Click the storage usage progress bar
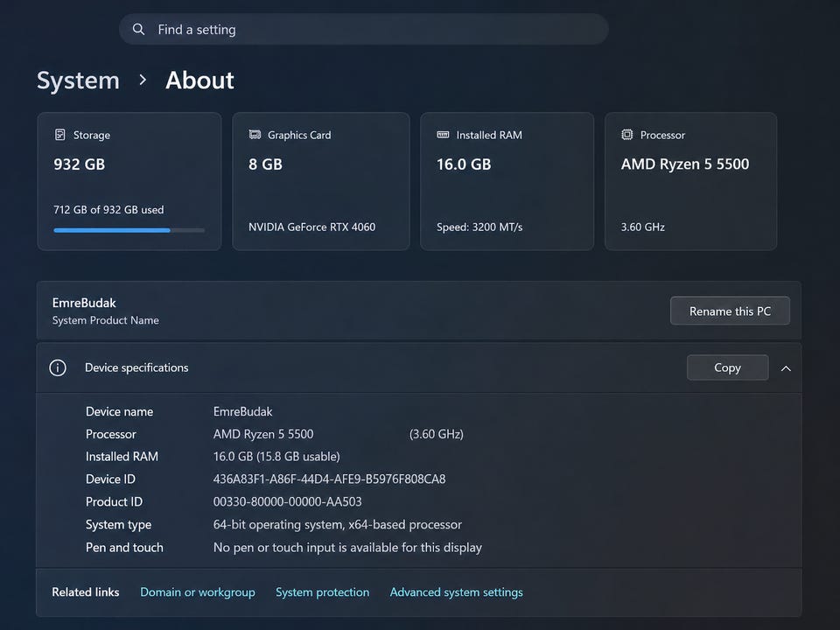Image resolution: width=840 pixels, height=630 pixels. click(x=129, y=230)
